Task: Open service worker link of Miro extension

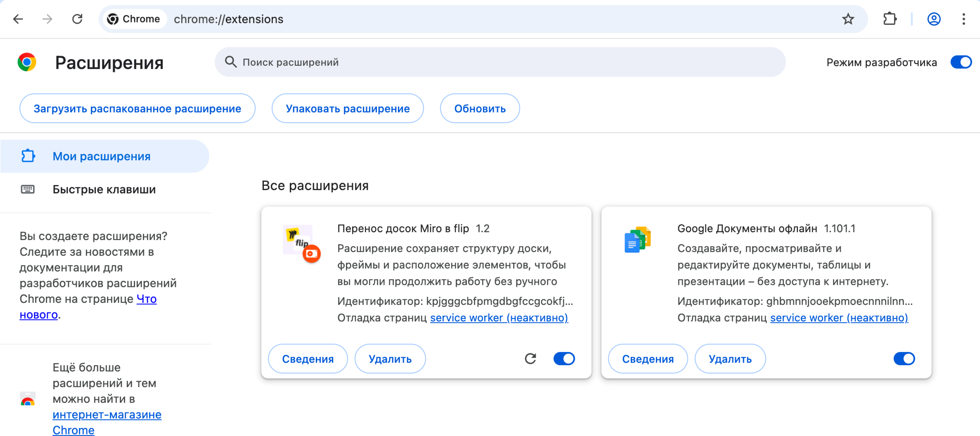Action: click(x=499, y=317)
